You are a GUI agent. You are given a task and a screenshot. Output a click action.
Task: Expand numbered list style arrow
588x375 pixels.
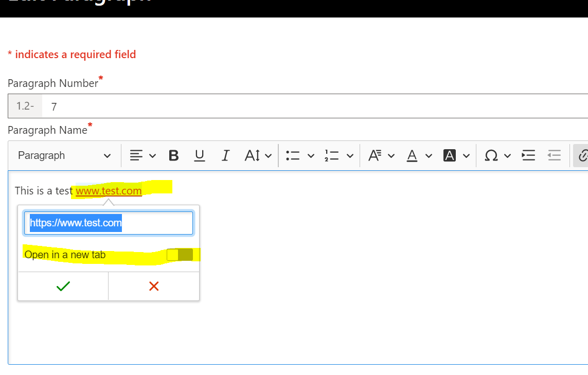350,156
